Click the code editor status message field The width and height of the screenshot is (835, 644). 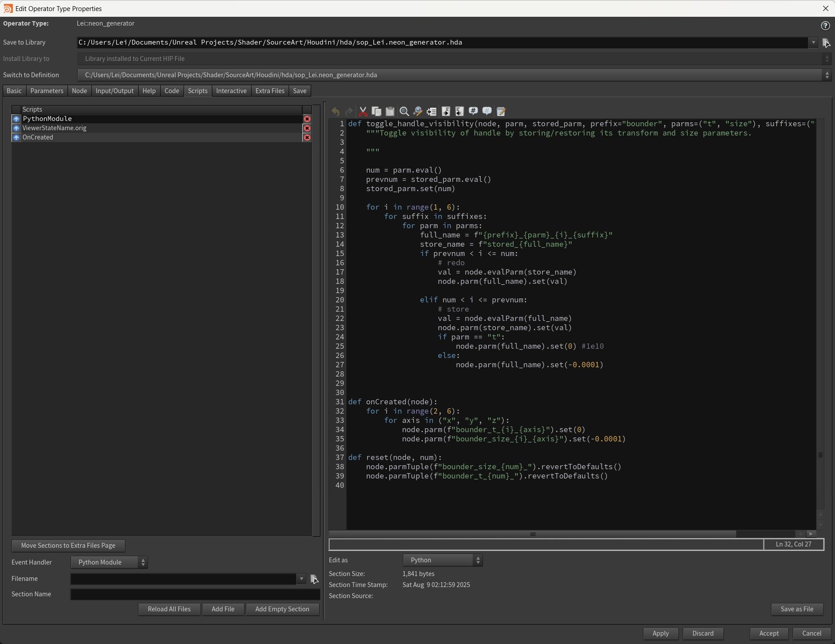(x=546, y=544)
